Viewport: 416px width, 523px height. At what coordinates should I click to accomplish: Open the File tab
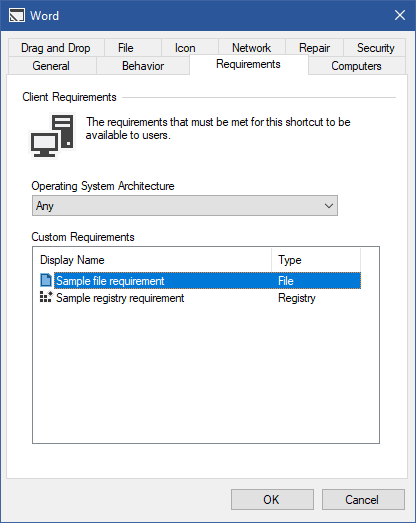click(126, 48)
